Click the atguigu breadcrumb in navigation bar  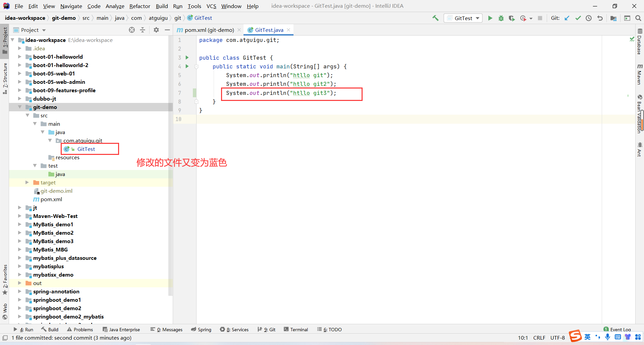[x=158, y=18]
